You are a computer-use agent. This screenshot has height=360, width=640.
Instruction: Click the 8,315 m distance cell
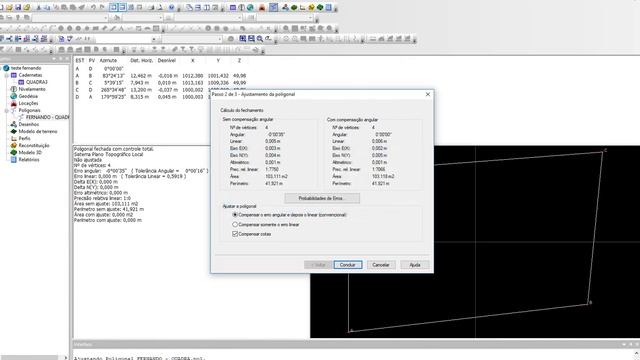(x=142, y=97)
